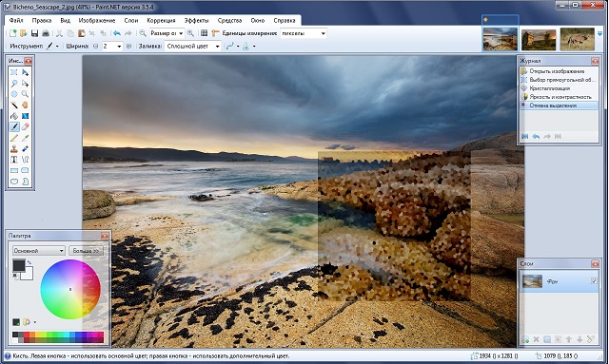This screenshot has height=364, width=609.
Task: Click the Paste clipboard icon
Action: (81, 33)
